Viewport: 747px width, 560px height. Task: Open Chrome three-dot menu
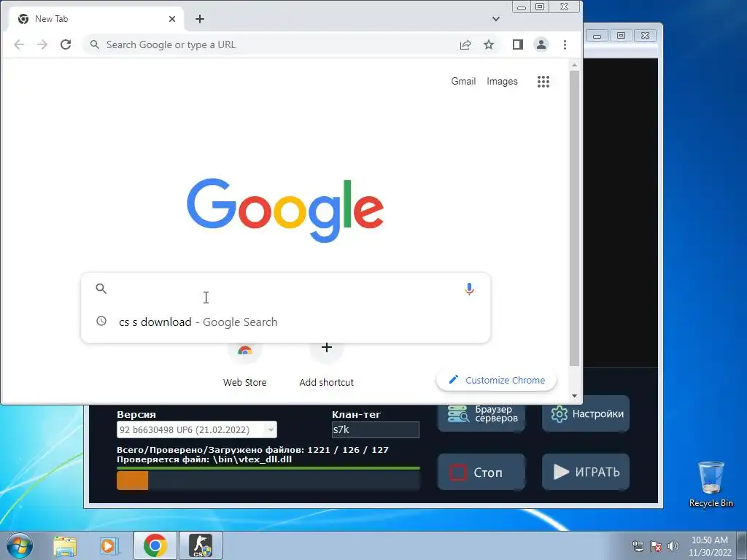click(565, 44)
